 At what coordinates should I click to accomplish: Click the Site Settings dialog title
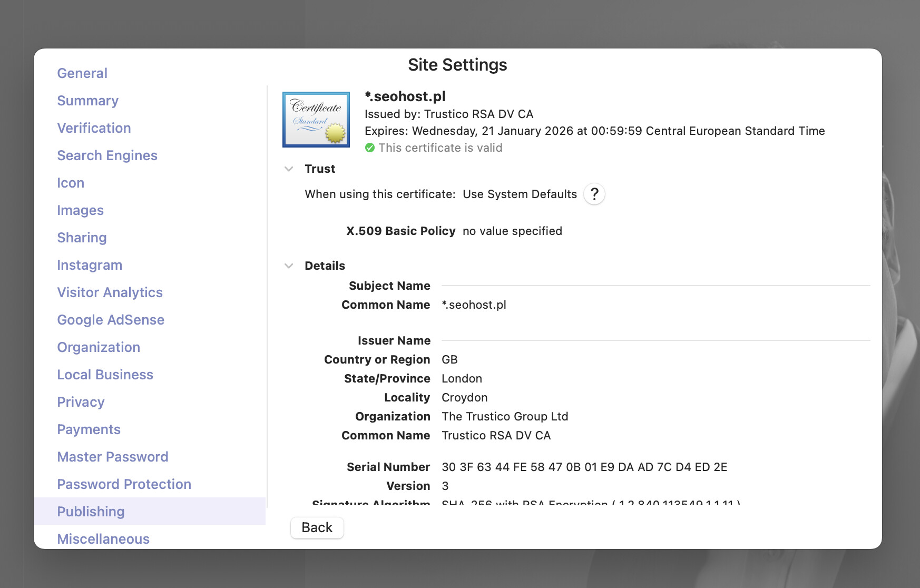(x=457, y=65)
